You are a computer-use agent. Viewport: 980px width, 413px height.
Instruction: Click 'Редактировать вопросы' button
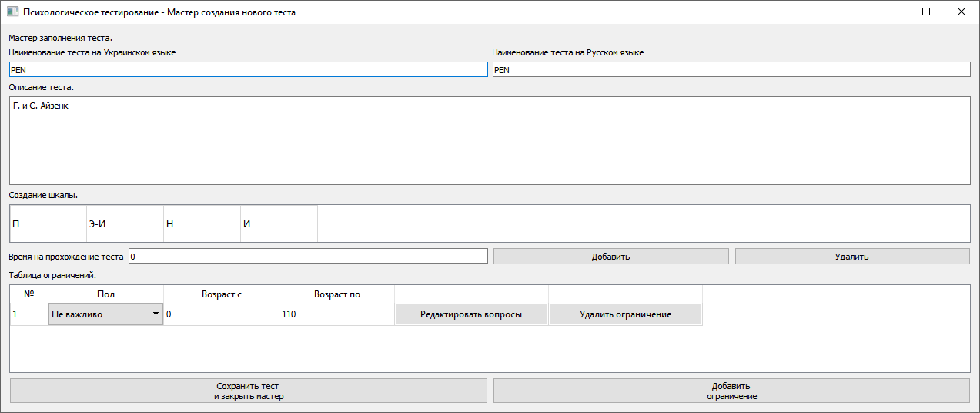pos(471,314)
